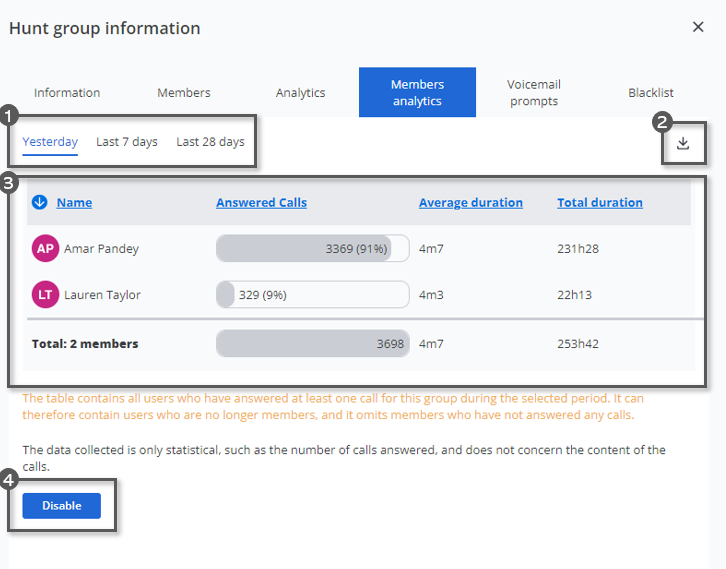Image resolution: width=726 pixels, height=569 pixels.
Task: Click the download analytics icon
Action: 683,143
